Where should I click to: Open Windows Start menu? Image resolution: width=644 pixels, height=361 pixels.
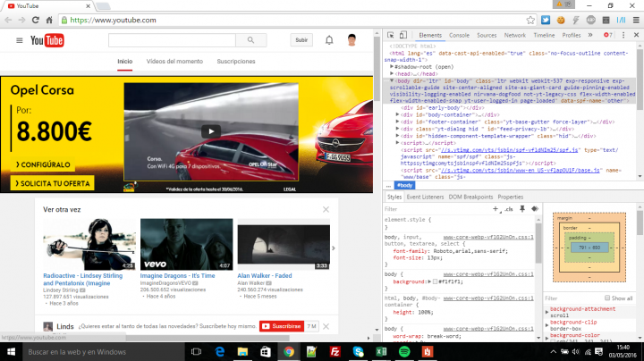coord(11,352)
